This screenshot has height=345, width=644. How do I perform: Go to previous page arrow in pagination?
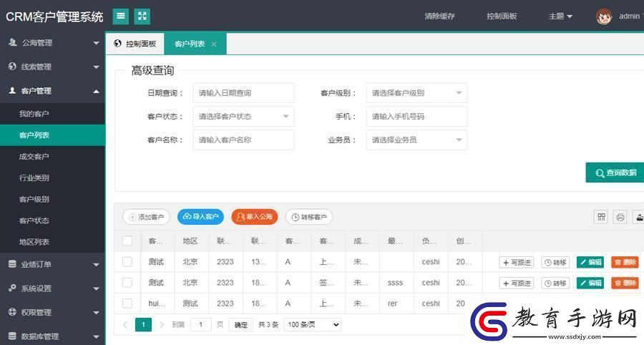pos(125,324)
